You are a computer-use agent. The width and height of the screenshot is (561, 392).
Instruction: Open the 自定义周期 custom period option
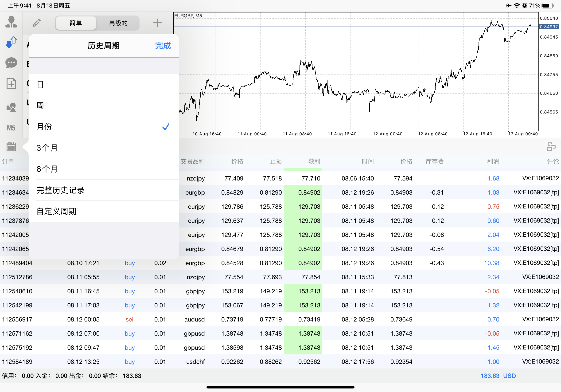click(104, 212)
